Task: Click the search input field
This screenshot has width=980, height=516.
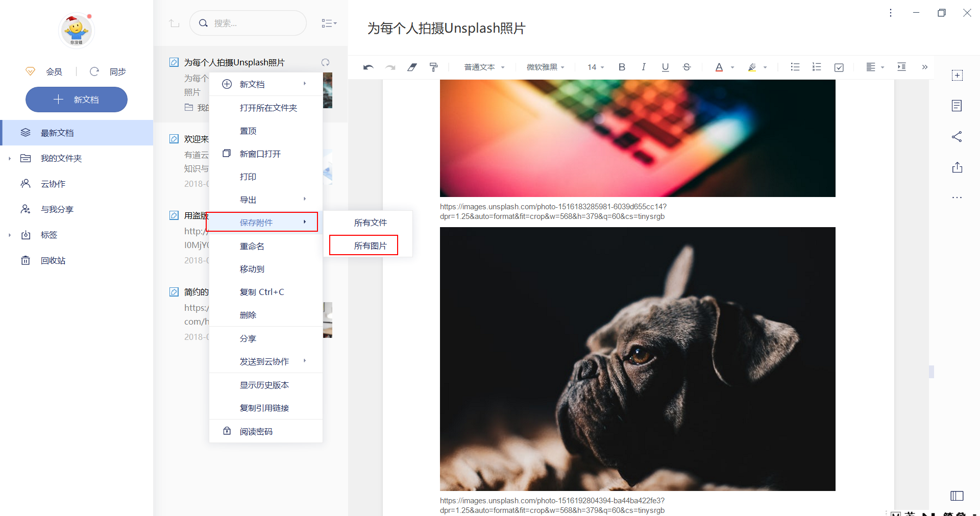Action: coord(248,23)
